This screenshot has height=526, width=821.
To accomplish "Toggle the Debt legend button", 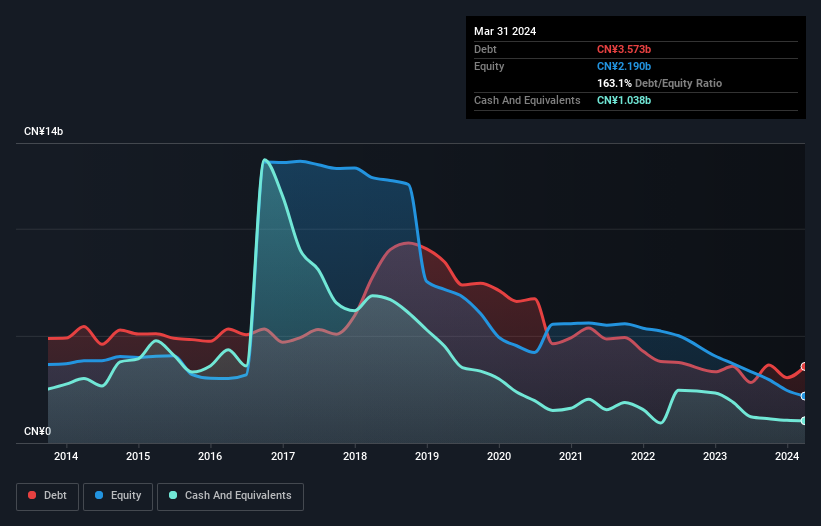I will [47, 496].
